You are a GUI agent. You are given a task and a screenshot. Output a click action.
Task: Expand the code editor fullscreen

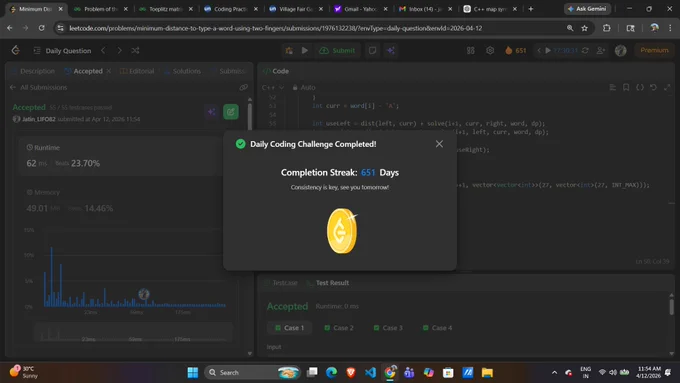pos(667,87)
